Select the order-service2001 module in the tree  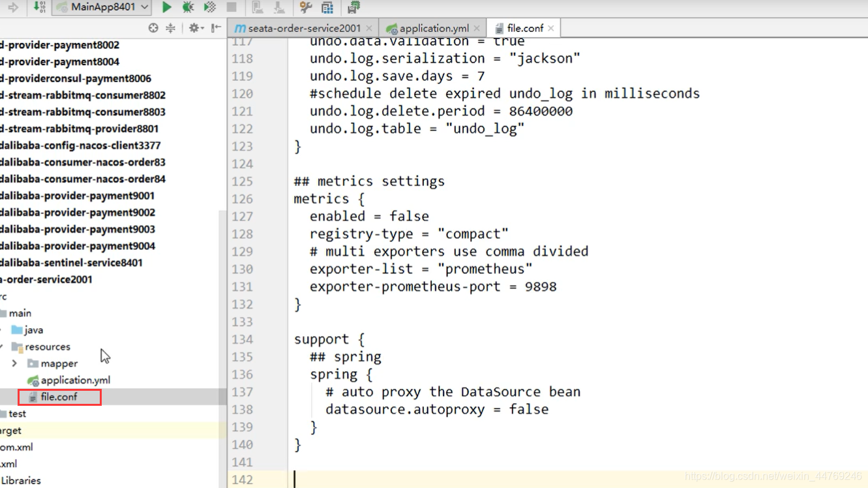pos(46,279)
